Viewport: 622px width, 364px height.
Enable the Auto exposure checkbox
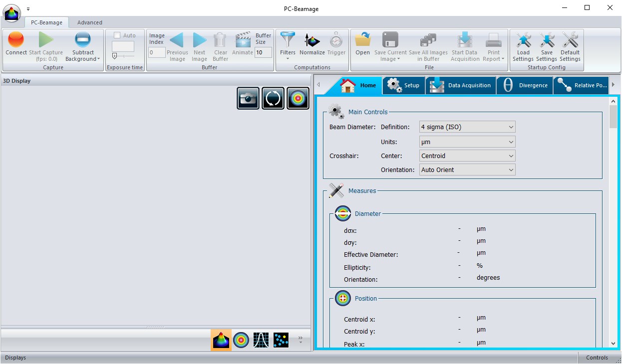click(x=117, y=35)
